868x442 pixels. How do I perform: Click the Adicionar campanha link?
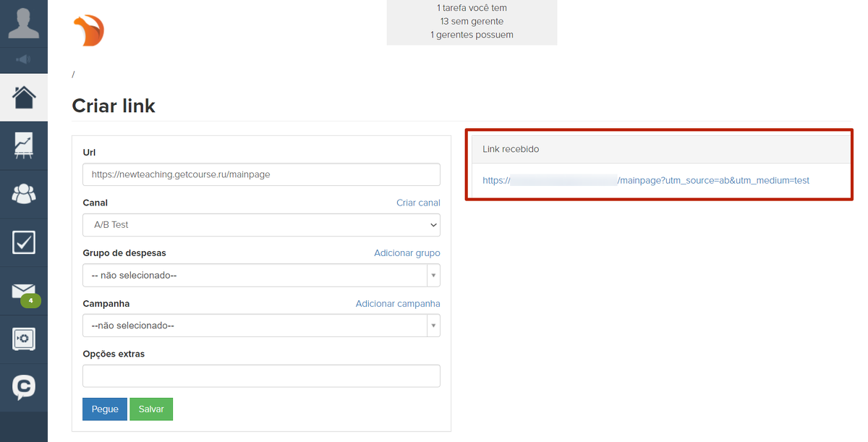click(x=397, y=304)
